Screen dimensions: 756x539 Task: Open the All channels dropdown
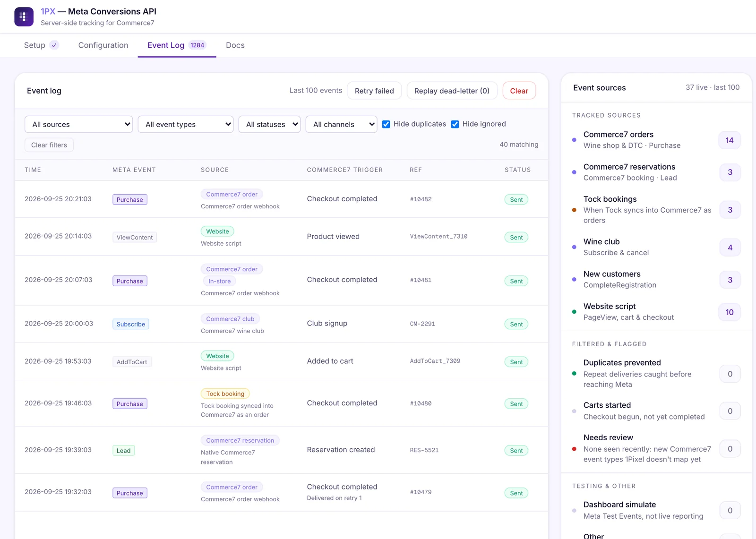(x=341, y=124)
